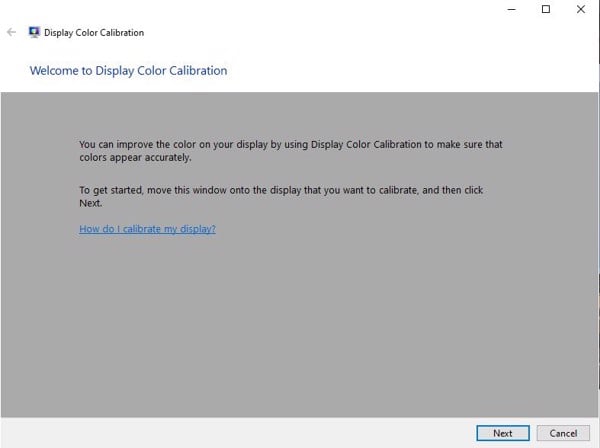Click the 'Welcome to Display Color Calibration' heading
The width and height of the screenshot is (600, 448).
tap(129, 70)
